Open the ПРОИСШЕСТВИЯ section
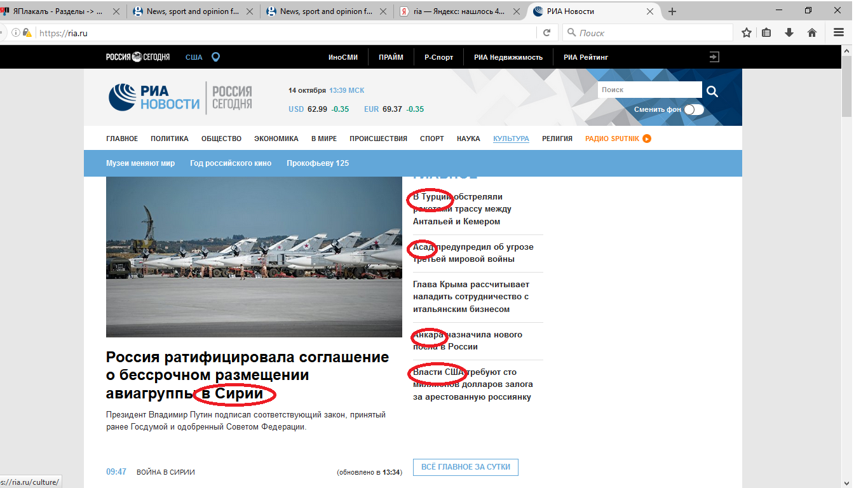The height and width of the screenshot is (488, 868). tap(378, 139)
